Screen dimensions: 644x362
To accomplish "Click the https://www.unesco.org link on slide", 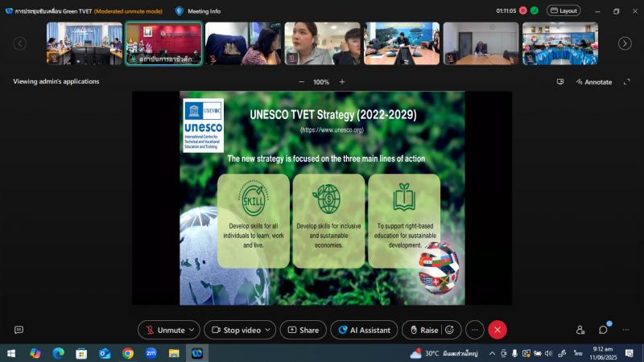I will tap(332, 130).
